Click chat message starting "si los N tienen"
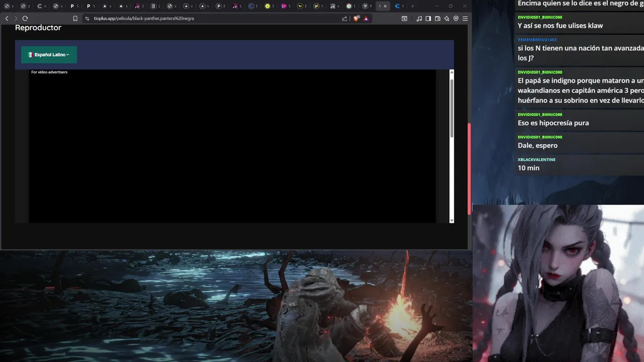The height and width of the screenshot is (362, 644). pyautogui.click(x=581, y=53)
